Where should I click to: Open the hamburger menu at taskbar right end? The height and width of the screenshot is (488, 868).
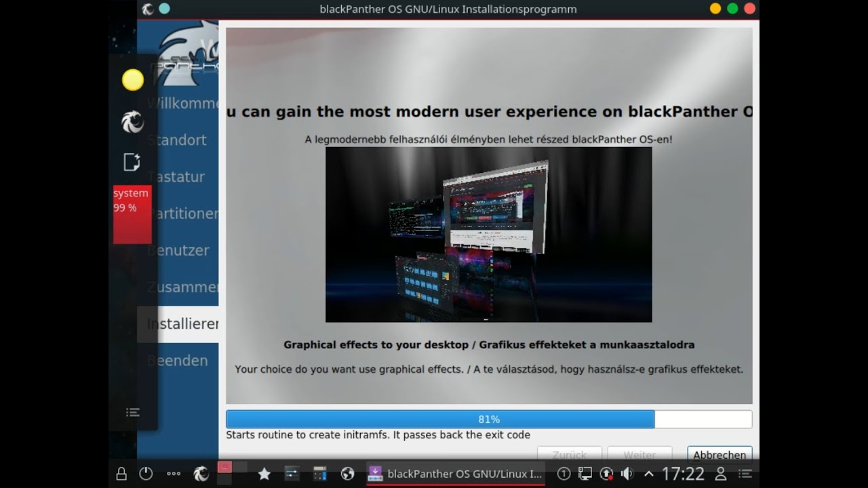745,474
